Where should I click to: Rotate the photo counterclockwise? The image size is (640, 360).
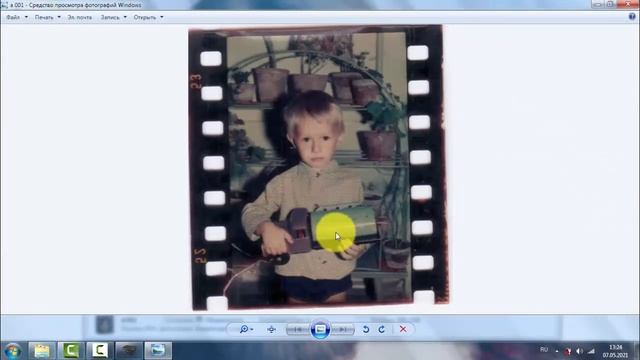click(x=366, y=329)
